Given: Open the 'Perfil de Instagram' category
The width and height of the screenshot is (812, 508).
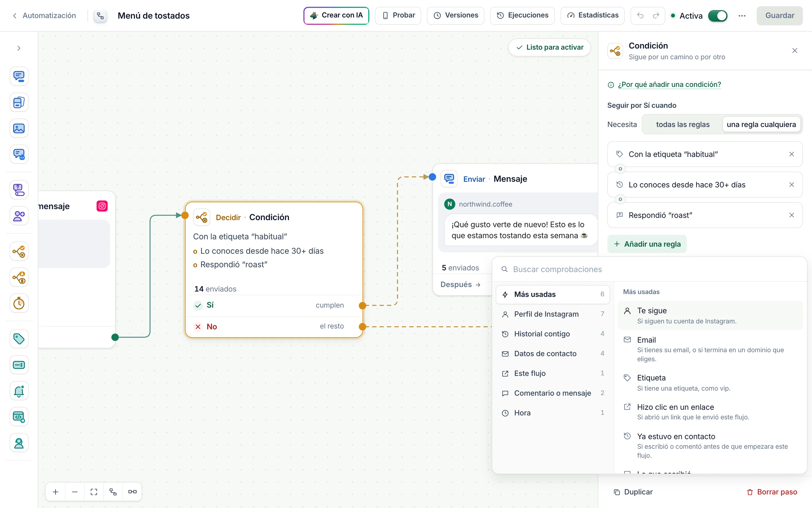Looking at the screenshot, I should (x=553, y=314).
